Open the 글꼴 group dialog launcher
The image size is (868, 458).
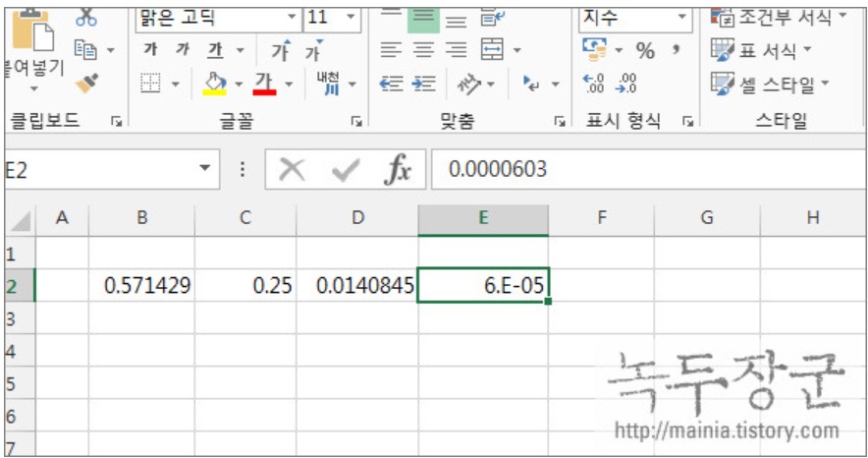(356, 121)
